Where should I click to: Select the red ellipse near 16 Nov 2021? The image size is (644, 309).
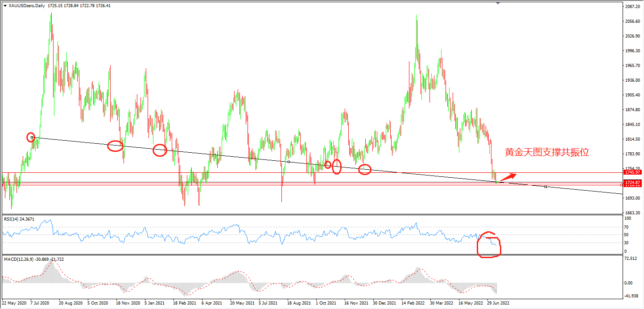pyautogui.click(x=365, y=169)
